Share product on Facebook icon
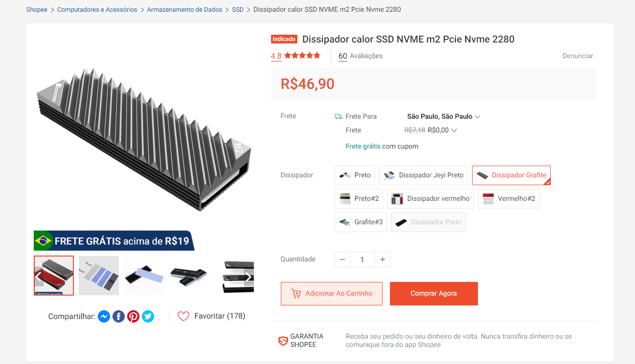The width and height of the screenshot is (635, 364). pyautogui.click(x=118, y=317)
